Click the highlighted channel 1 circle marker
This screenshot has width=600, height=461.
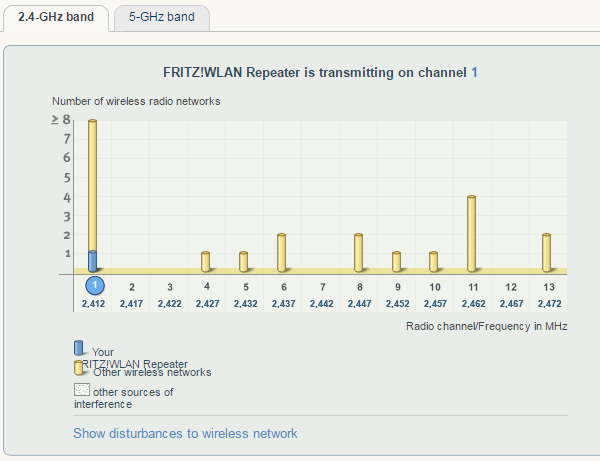click(93, 286)
